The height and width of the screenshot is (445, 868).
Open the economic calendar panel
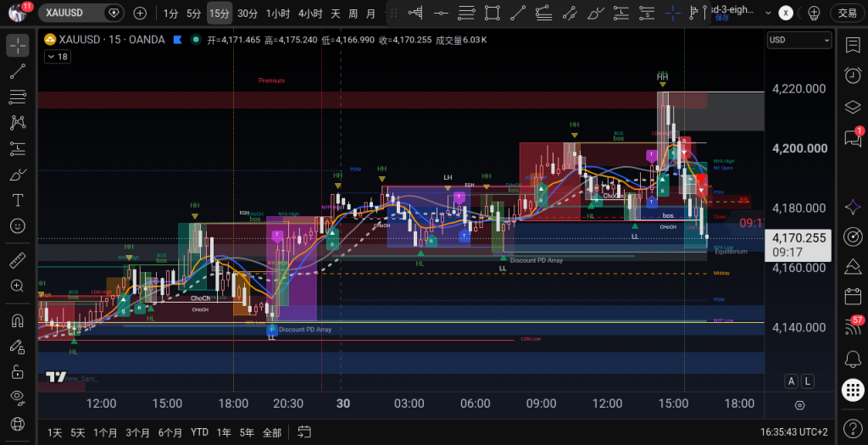pos(853,297)
